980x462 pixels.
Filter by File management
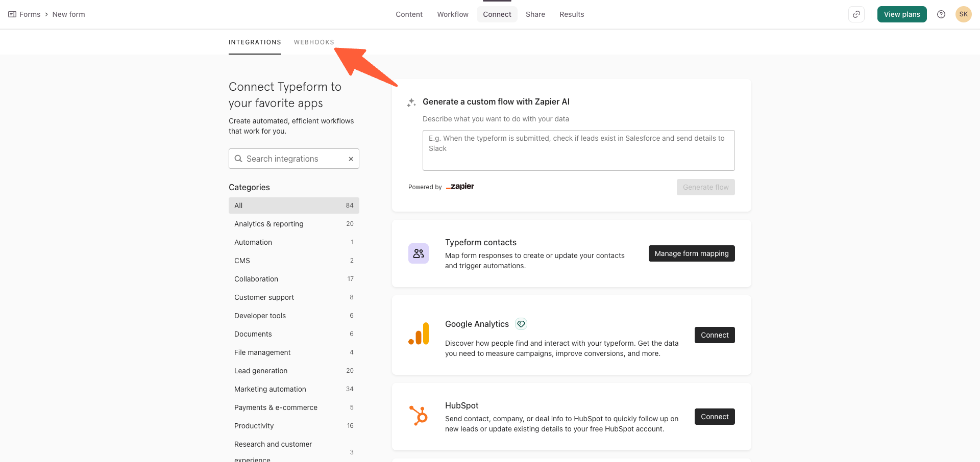coord(294,352)
